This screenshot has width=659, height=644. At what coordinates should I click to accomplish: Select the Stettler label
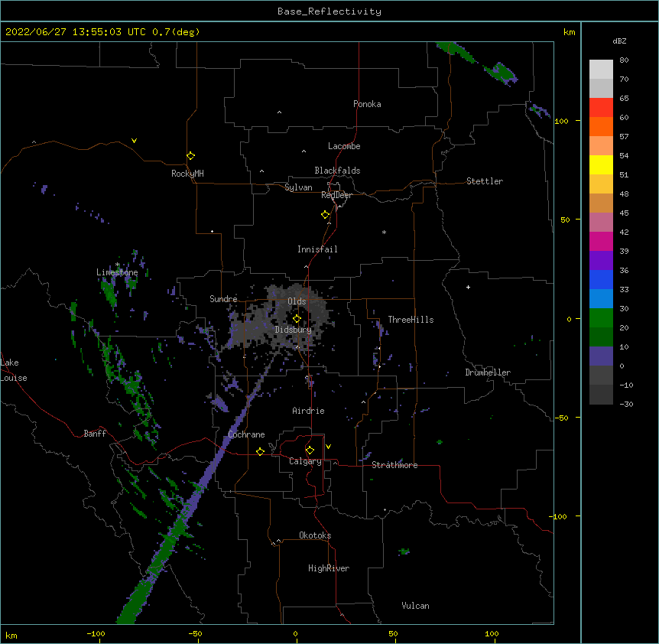pyautogui.click(x=485, y=181)
